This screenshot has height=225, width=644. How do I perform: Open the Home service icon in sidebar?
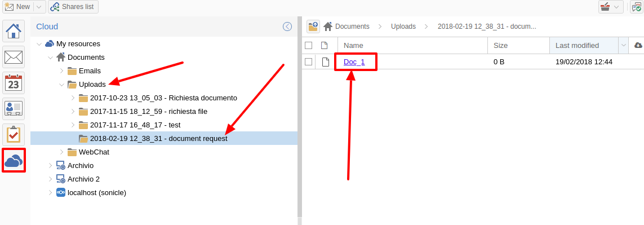click(14, 31)
